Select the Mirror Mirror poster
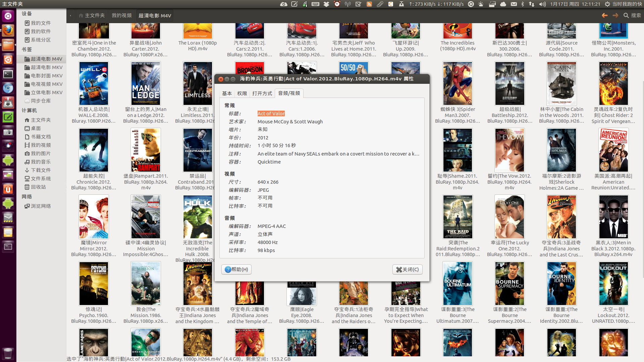 94,217
